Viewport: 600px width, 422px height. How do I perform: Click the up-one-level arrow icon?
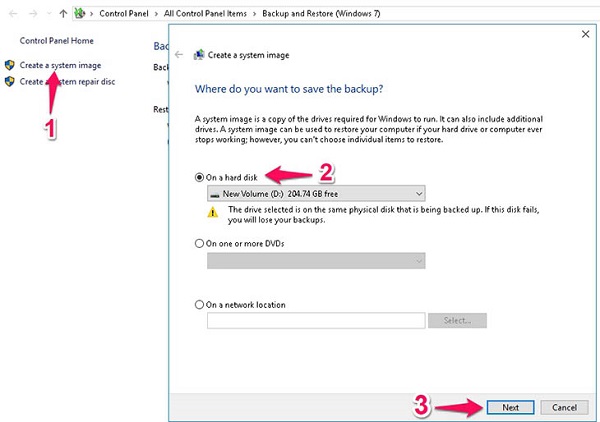[x=64, y=12]
